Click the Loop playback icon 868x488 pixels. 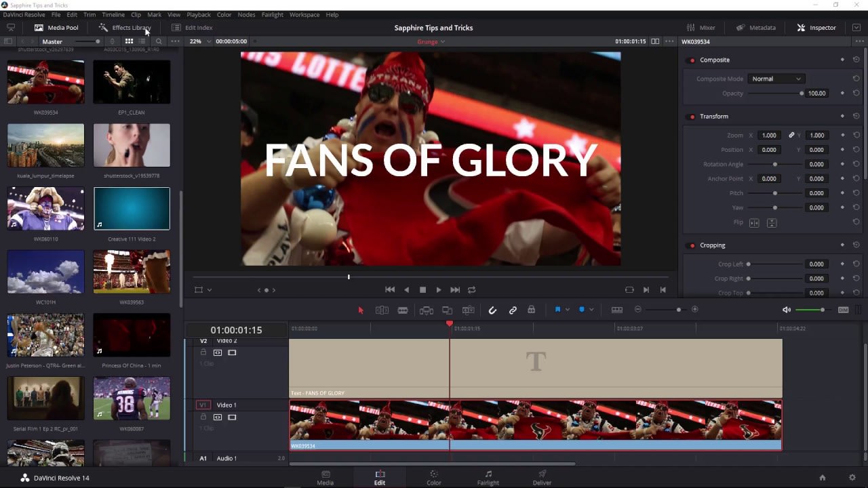pyautogui.click(x=471, y=289)
